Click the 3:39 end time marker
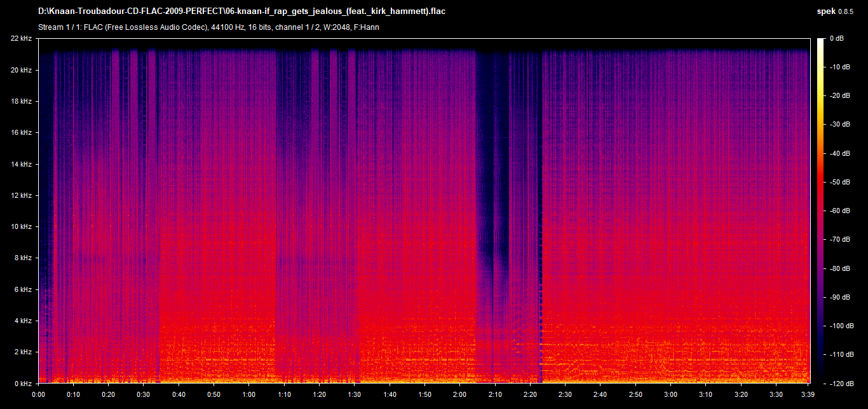 click(x=807, y=394)
